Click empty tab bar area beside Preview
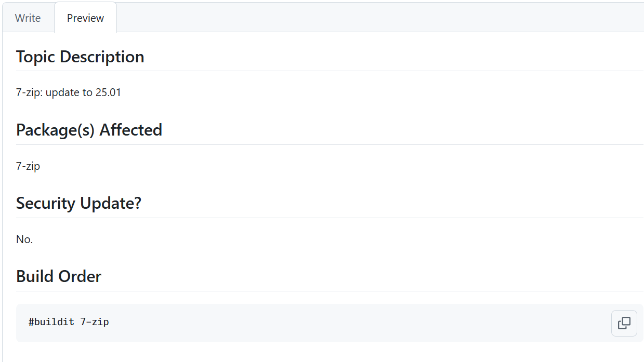The height and width of the screenshot is (362, 644). pos(379,18)
